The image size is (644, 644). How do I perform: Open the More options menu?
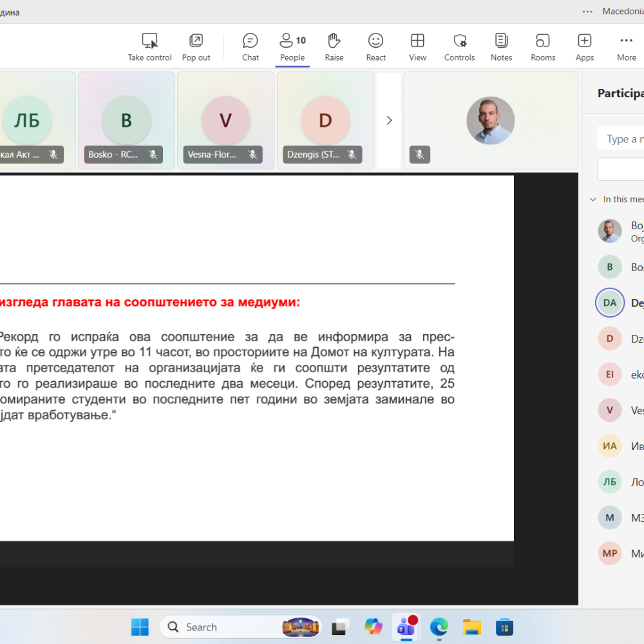pos(626,47)
